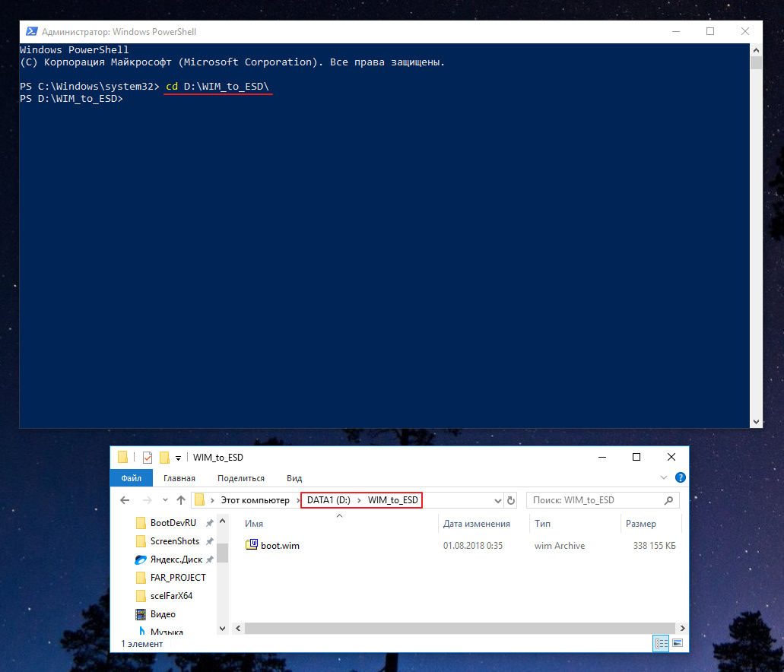Click the WIM_to_ESD breadcrumb
Image resolution: width=784 pixels, height=672 pixels.
pyautogui.click(x=393, y=500)
